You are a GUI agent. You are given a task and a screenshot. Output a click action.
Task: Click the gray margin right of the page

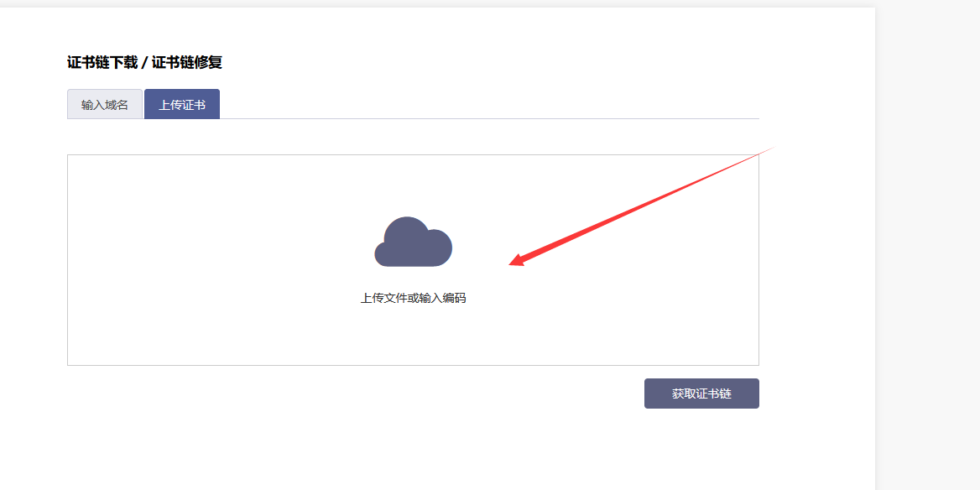(x=927, y=250)
